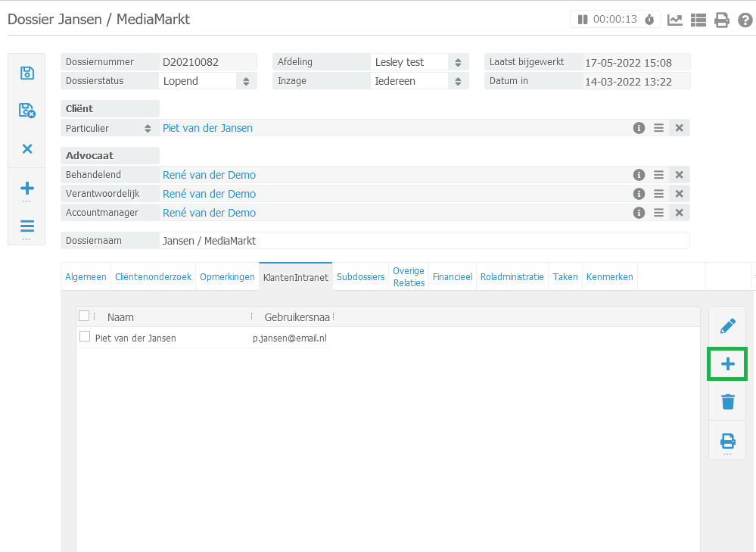Image resolution: width=756 pixels, height=552 pixels.
Task: Open the Behandelend René van der Demo link
Action: (209, 175)
